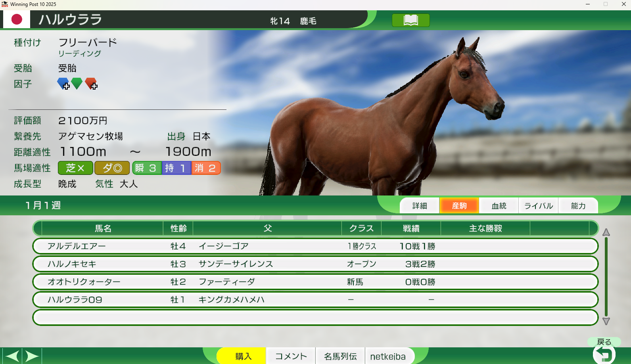Select the オオトリクォーター offspring row

coord(315,282)
